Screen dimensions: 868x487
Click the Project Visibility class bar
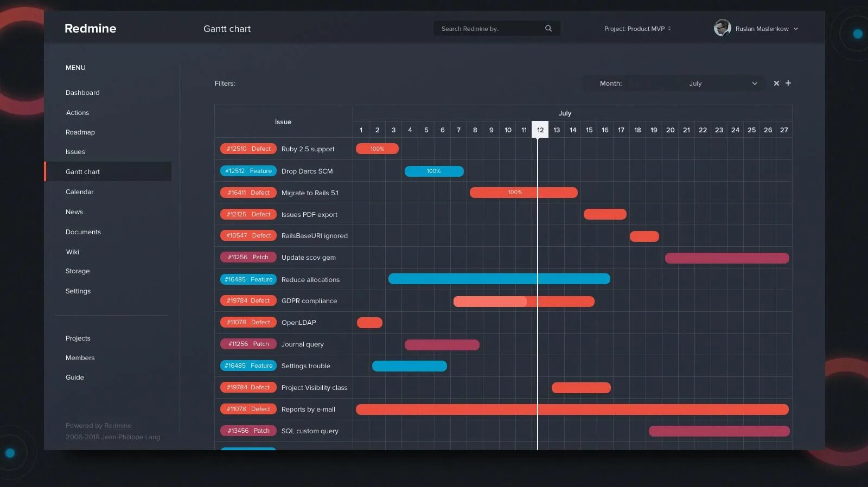pos(581,388)
